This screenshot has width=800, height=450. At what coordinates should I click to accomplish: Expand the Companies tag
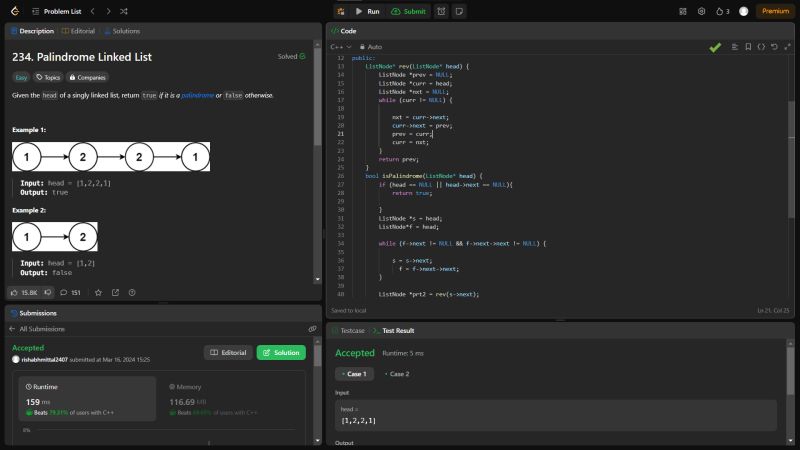[x=87, y=78]
